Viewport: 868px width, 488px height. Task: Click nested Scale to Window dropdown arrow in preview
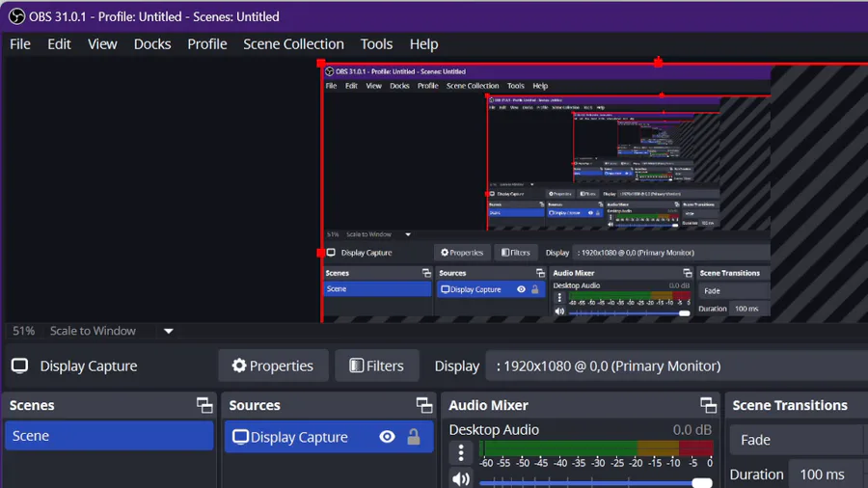(408, 234)
